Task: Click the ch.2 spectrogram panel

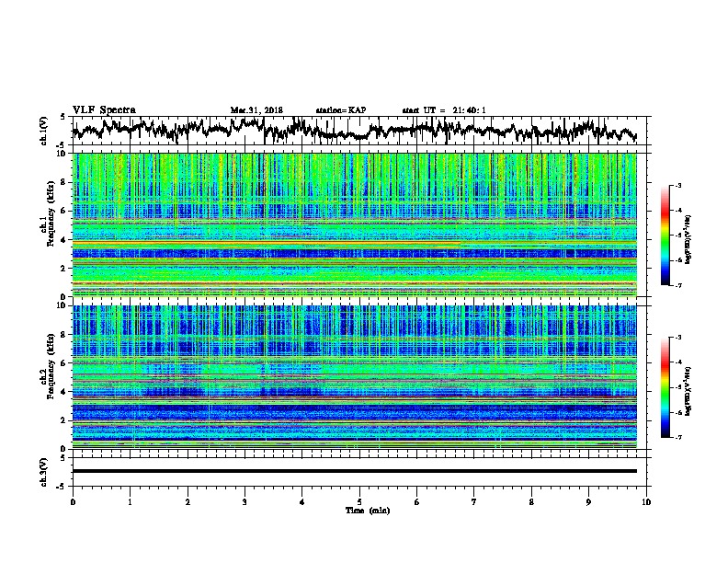Action: point(355,377)
